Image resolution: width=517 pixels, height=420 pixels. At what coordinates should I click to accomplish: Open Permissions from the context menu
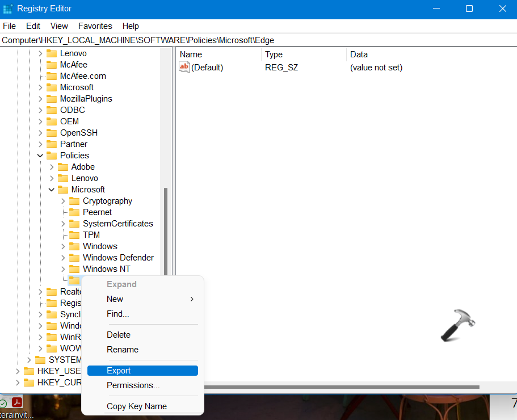[133, 385]
